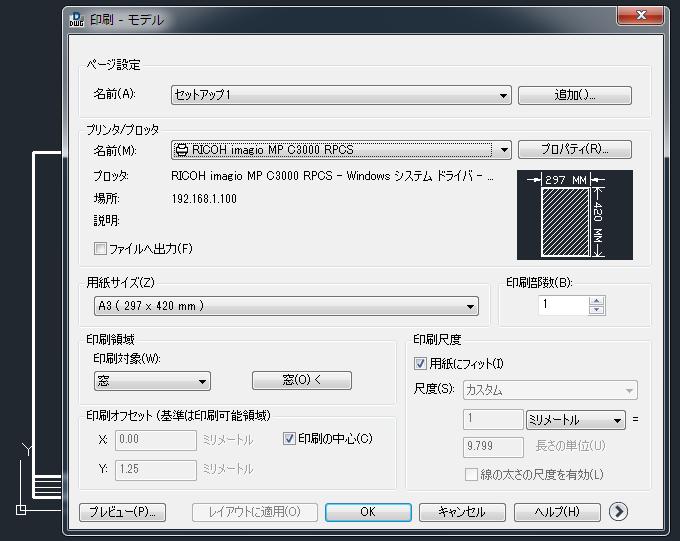
Task: Expand more options with the round arrow button
Action: tap(618, 511)
